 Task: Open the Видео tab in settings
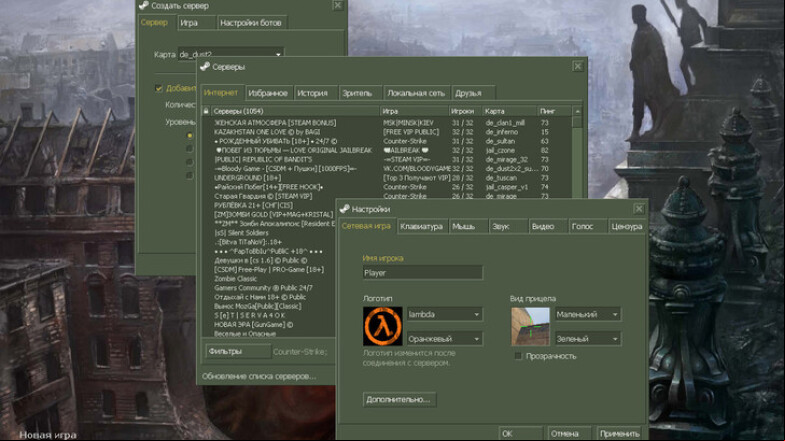tap(548, 227)
